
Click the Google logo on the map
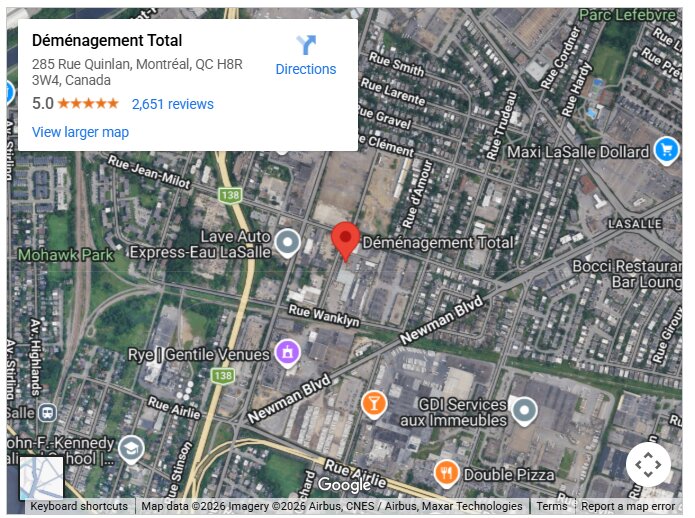(x=344, y=485)
